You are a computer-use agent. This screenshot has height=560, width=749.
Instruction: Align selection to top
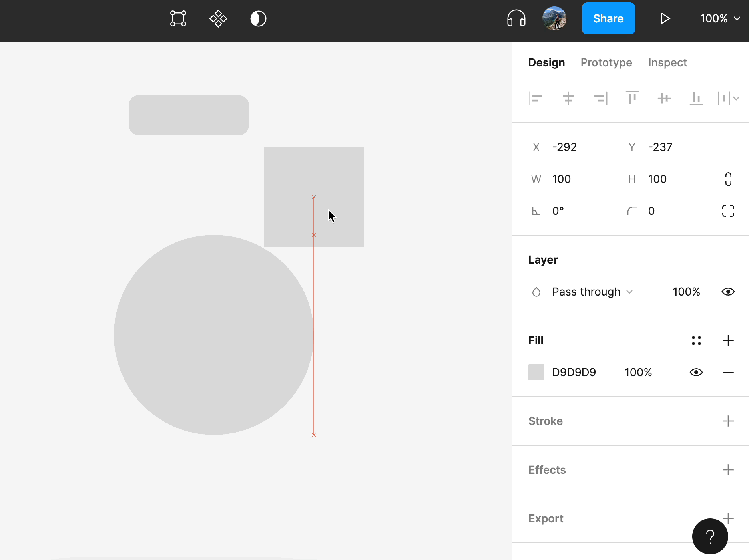pos(632,98)
